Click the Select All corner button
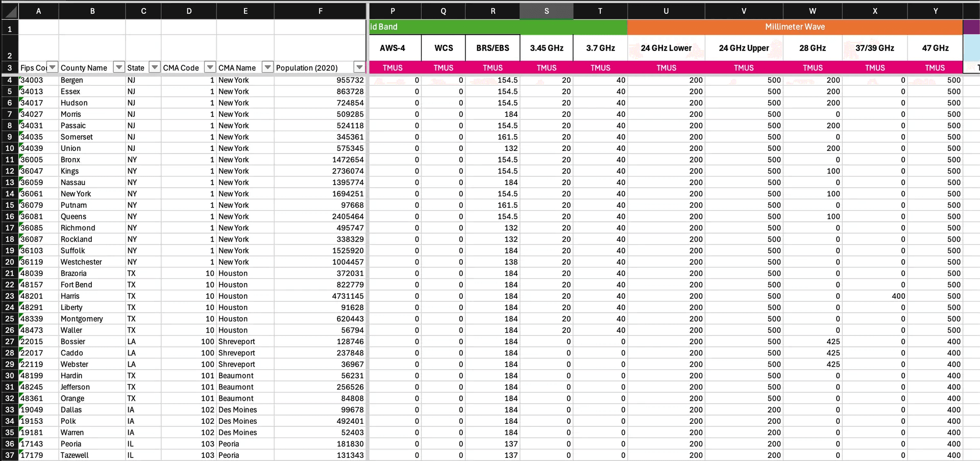Screen dimensions: 980x461 [x=9, y=11]
